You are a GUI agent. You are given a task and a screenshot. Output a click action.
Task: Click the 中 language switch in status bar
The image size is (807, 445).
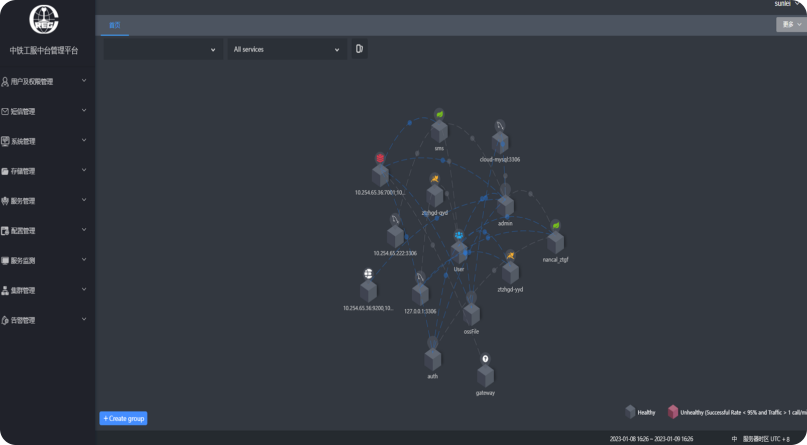734,439
